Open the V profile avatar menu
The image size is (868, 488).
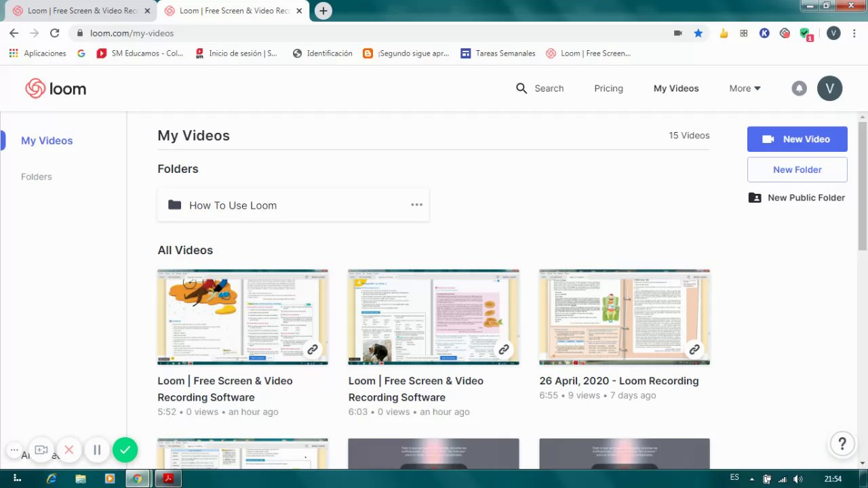tap(829, 88)
